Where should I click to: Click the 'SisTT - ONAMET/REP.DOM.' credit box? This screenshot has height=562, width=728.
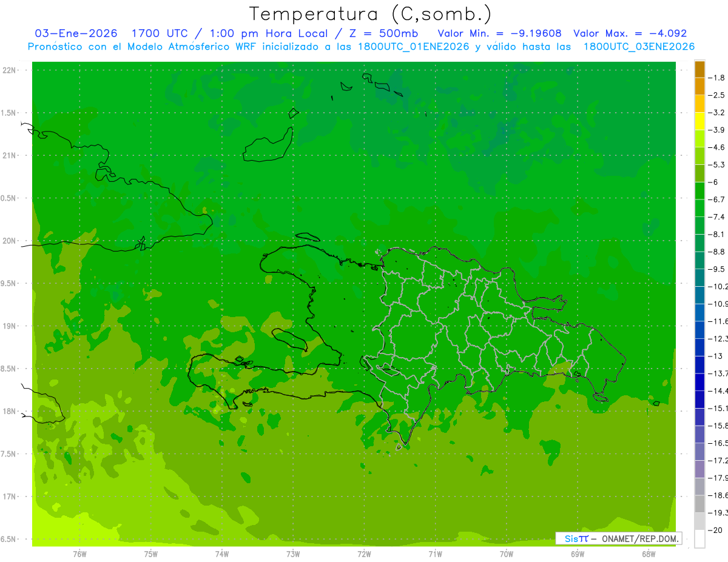619,538
